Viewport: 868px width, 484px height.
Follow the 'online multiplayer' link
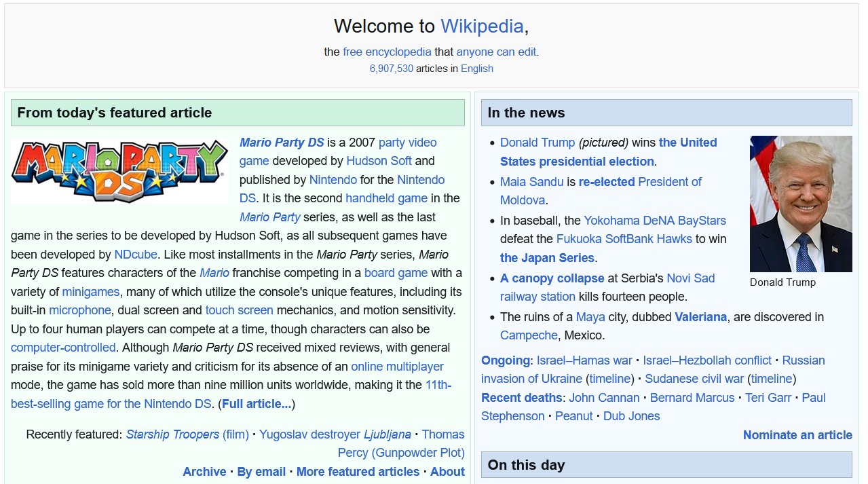(x=397, y=367)
